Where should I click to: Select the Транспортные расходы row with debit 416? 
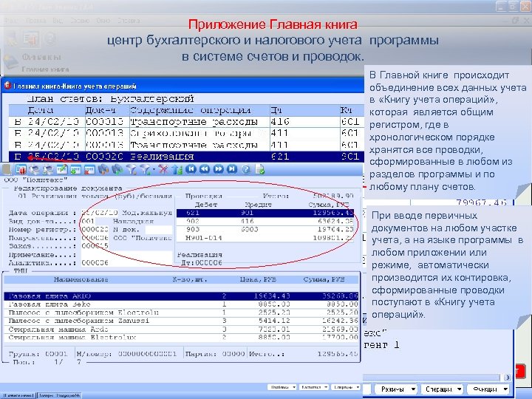pyautogui.click(x=186, y=121)
